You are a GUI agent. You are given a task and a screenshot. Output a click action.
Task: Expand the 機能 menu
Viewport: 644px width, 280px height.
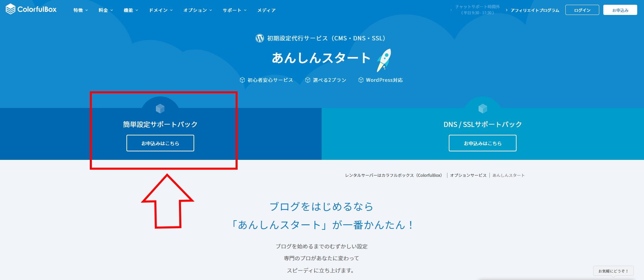131,10
